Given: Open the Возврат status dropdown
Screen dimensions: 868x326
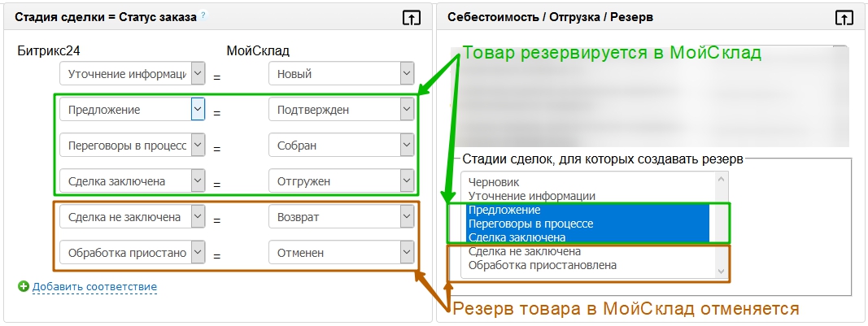Looking at the screenshot, I should click(342, 217).
